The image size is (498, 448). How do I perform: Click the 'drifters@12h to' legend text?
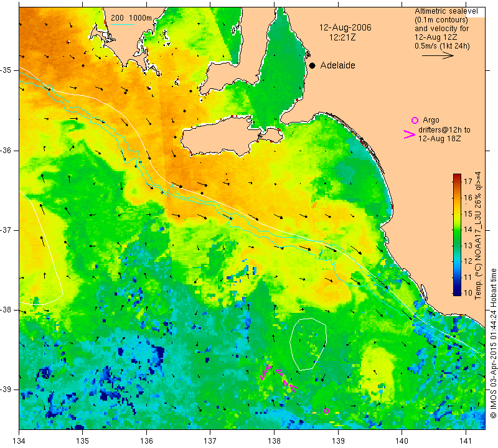pyautogui.click(x=444, y=130)
